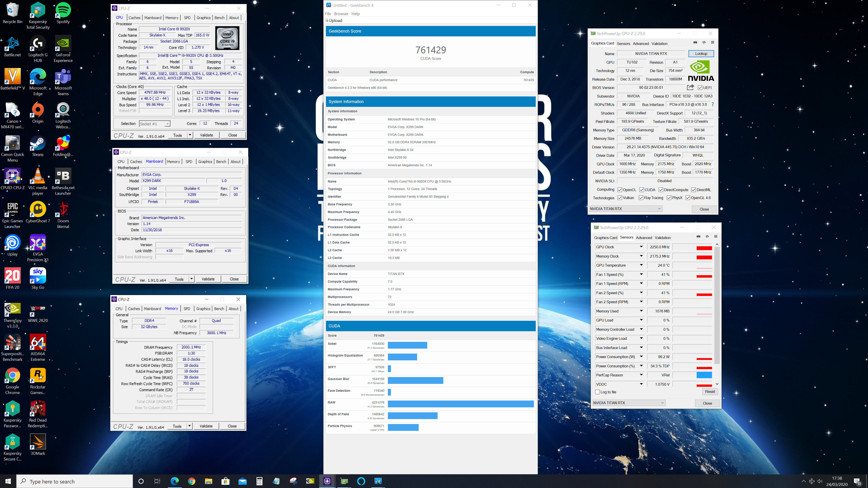Toggle the DirectML checkbox
Image resolution: width=868 pixels, height=488 pixels.
pos(693,190)
